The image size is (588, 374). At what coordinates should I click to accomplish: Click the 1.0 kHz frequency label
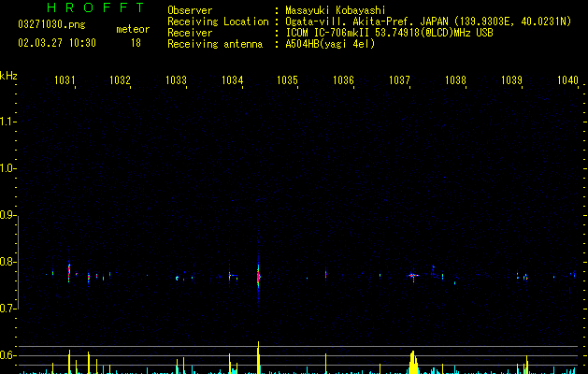7,168
